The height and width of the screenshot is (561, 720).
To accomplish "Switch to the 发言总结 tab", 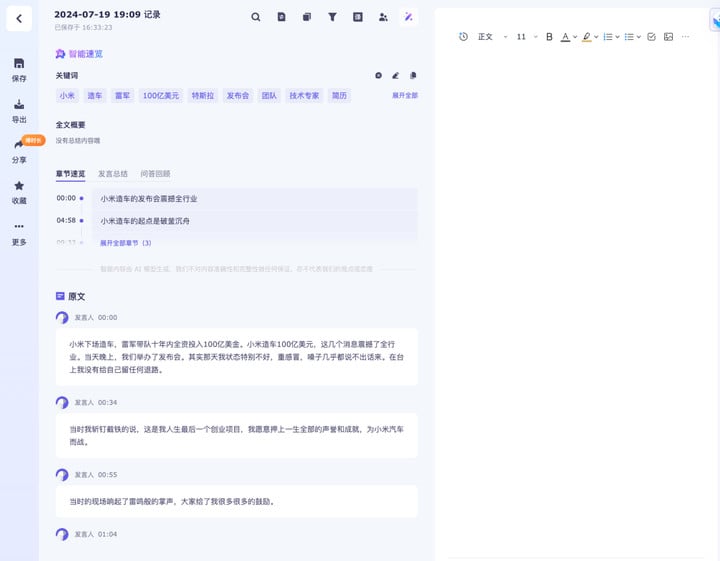I will (112, 174).
